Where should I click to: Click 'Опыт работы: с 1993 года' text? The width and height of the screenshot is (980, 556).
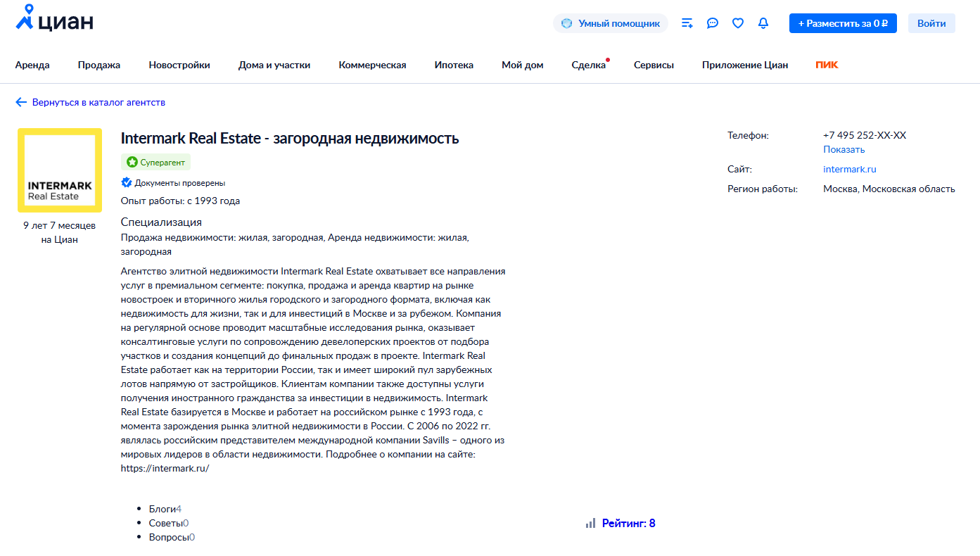180,201
